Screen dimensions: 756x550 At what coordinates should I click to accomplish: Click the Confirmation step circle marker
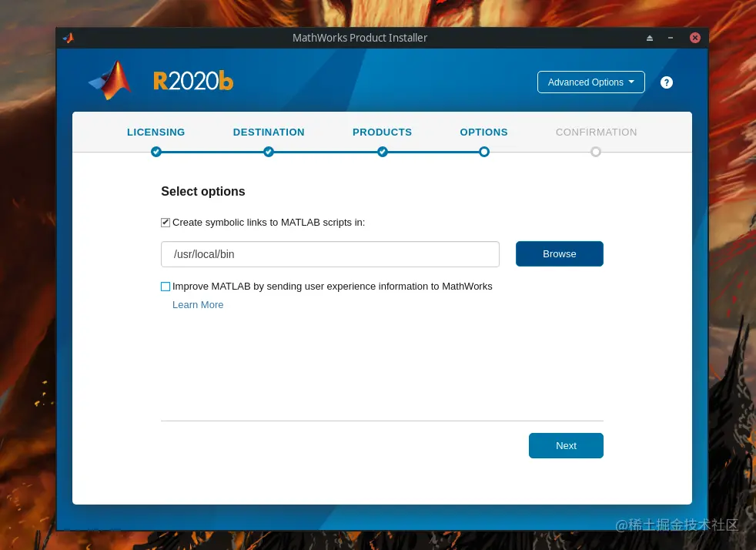[596, 152]
